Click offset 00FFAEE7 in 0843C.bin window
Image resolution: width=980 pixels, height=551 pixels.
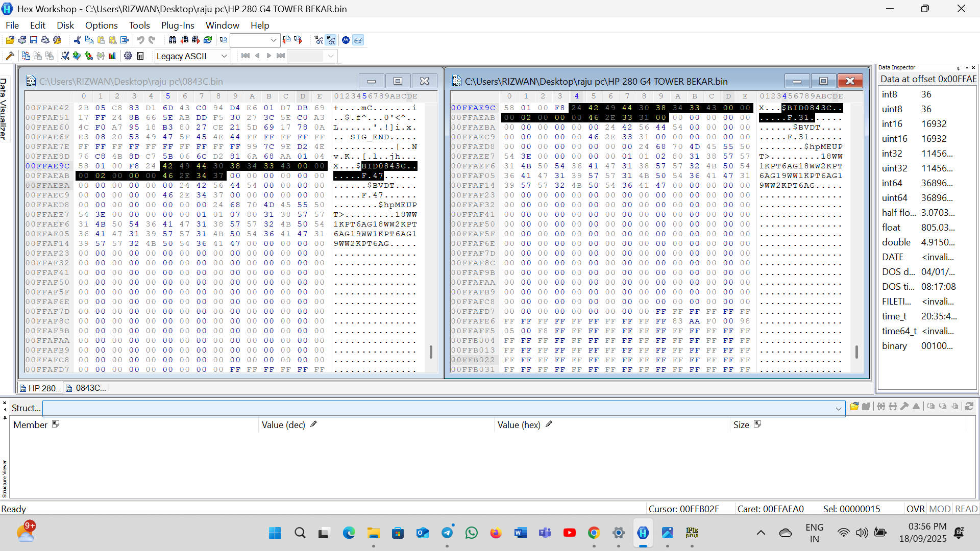47,214
